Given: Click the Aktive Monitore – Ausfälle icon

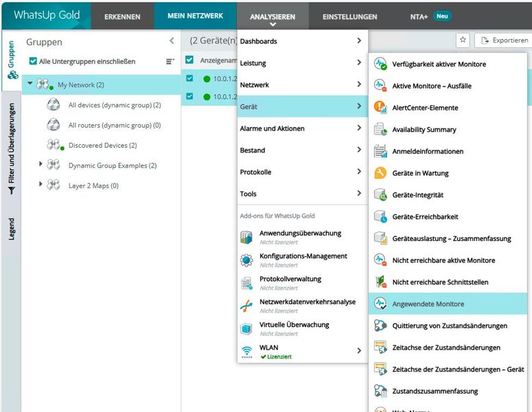Looking at the screenshot, I should [x=380, y=86].
